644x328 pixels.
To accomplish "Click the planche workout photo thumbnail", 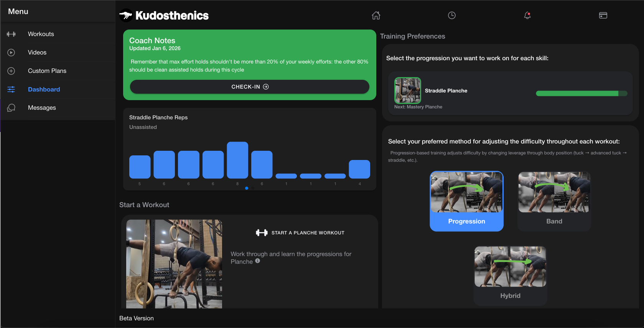I will [x=174, y=264].
